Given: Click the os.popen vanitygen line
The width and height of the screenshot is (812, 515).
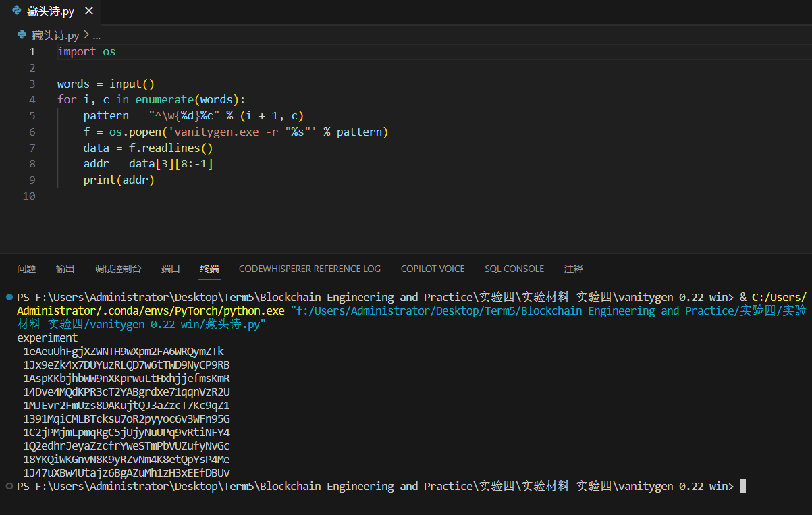Looking at the screenshot, I should [x=236, y=132].
